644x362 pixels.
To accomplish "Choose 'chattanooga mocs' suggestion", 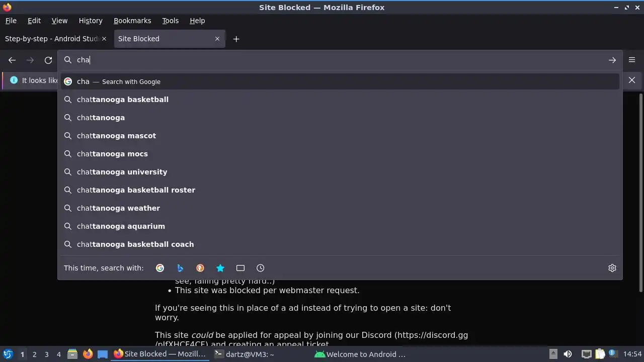I will (340, 154).
